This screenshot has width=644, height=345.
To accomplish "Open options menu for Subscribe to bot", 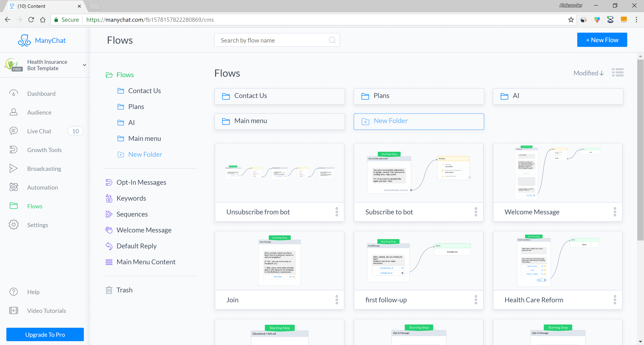I will [475, 212].
